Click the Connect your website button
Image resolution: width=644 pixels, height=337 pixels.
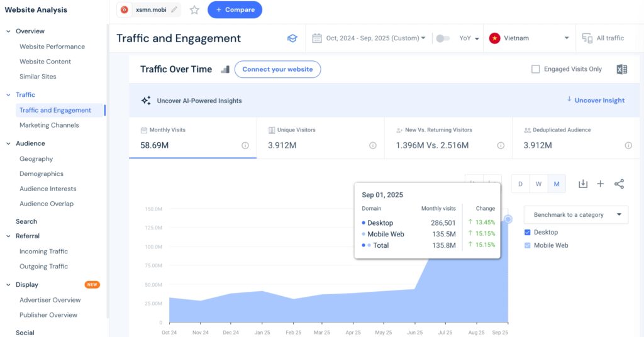(277, 69)
